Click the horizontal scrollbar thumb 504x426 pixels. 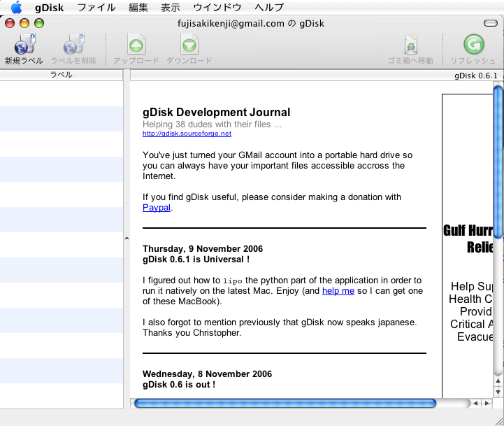click(285, 403)
